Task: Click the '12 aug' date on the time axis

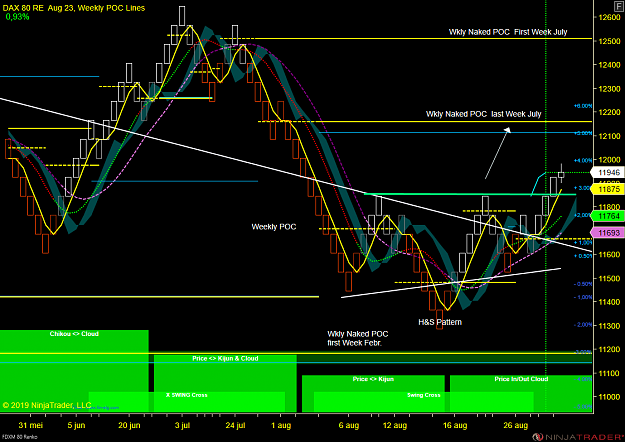Action: 395,425
